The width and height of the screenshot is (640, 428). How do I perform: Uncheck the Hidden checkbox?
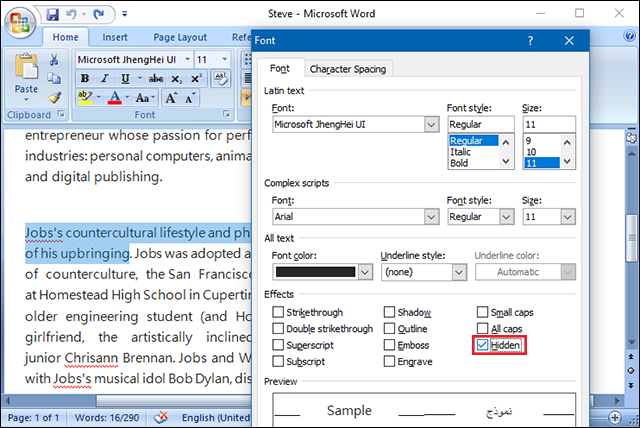tap(482, 345)
